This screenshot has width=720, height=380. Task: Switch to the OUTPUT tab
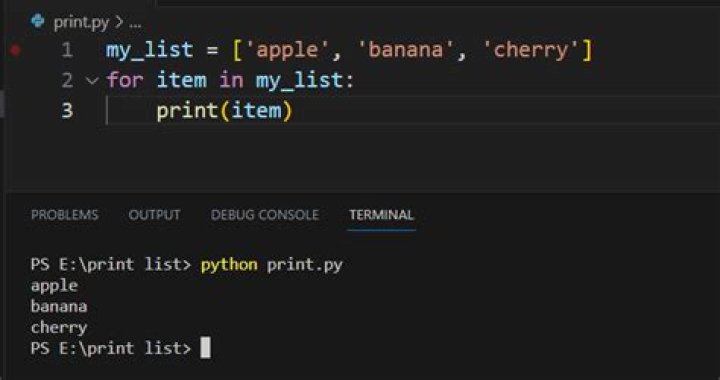(x=154, y=215)
